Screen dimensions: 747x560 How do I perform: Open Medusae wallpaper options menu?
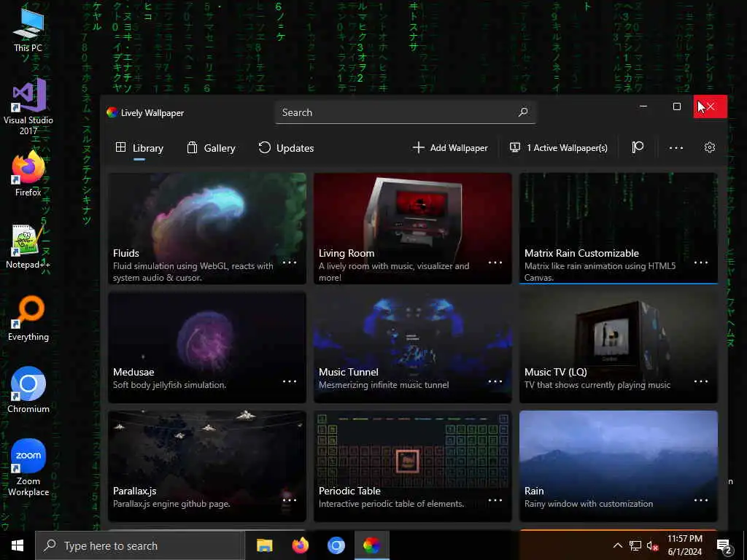coord(289,381)
